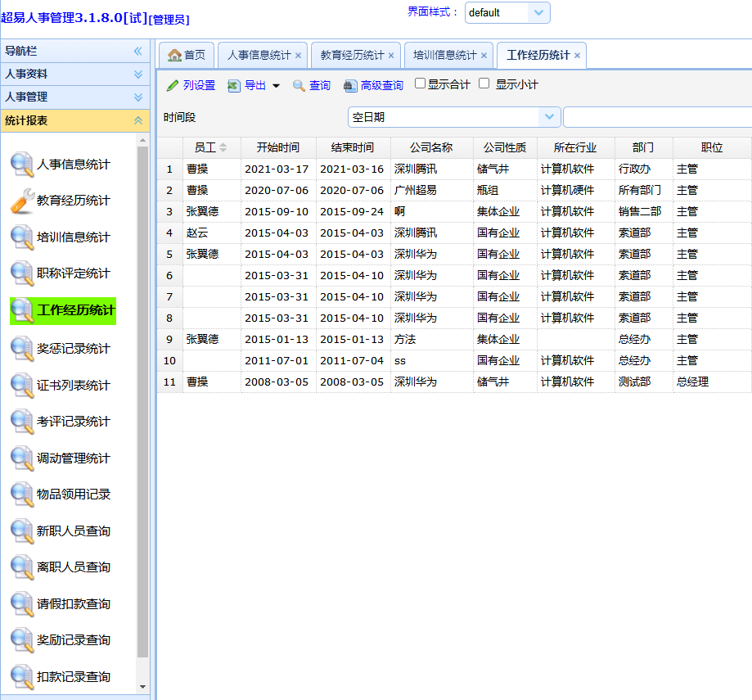The height and width of the screenshot is (700, 752).
Task: Click the 公司名称 column header
Action: coord(431,147)
